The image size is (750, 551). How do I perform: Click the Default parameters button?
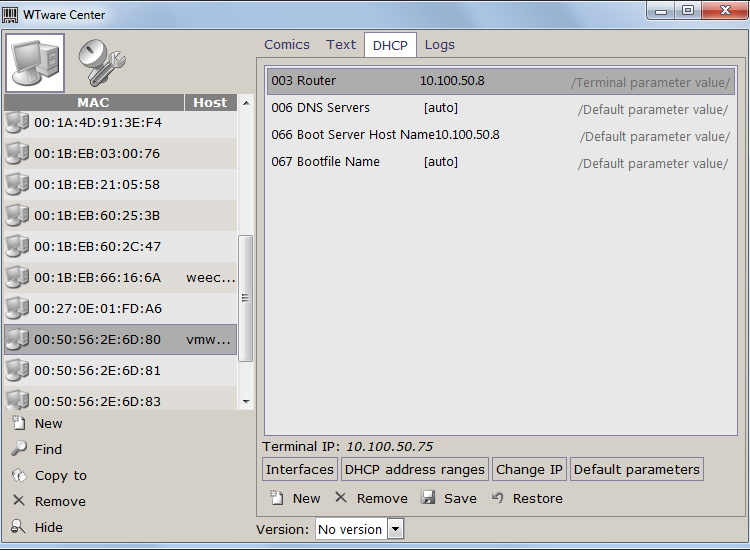pyautogui.click(x=636, y=469)
